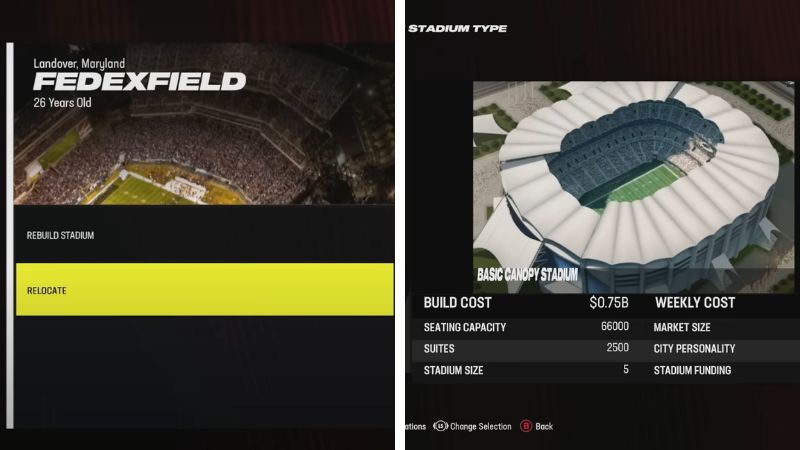Click the B button Back icon

click(x=526, y=426)
